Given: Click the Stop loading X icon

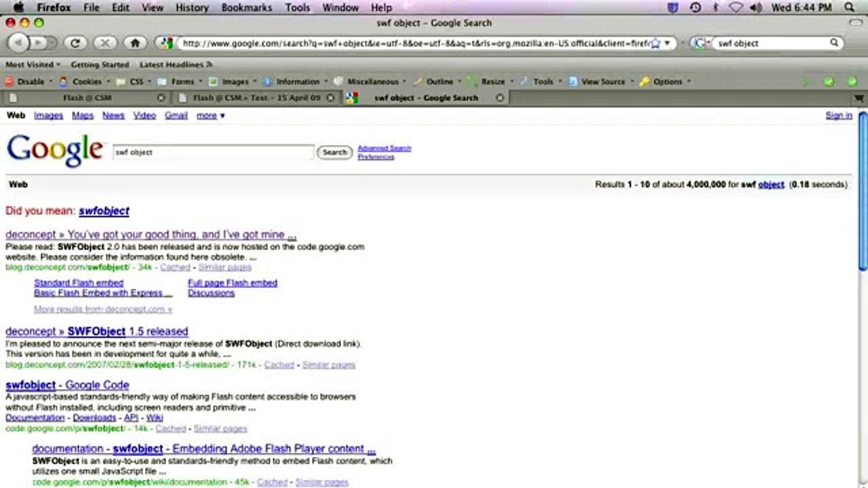Looking at the screenshot, I should (x=105, y=43).
